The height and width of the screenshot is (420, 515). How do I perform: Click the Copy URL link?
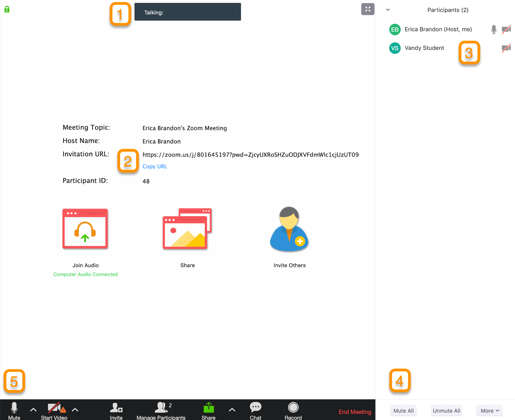click(155, 167)
